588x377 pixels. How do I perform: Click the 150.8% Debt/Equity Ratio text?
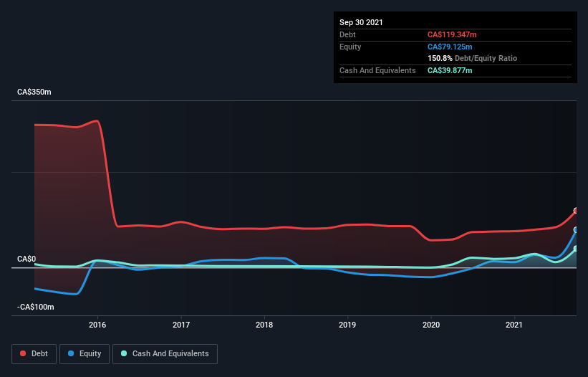pos(472,59)
